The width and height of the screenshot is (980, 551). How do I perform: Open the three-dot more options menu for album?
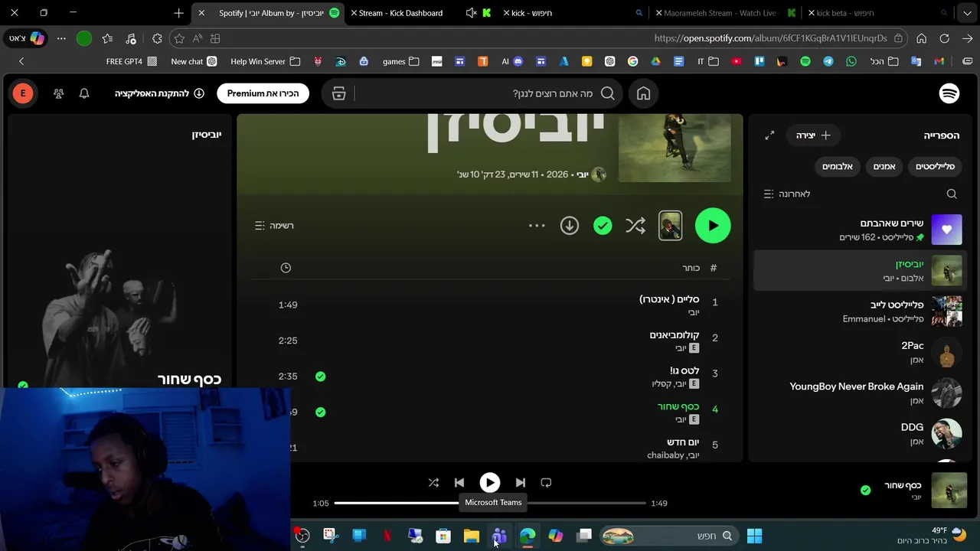(537, 226)
